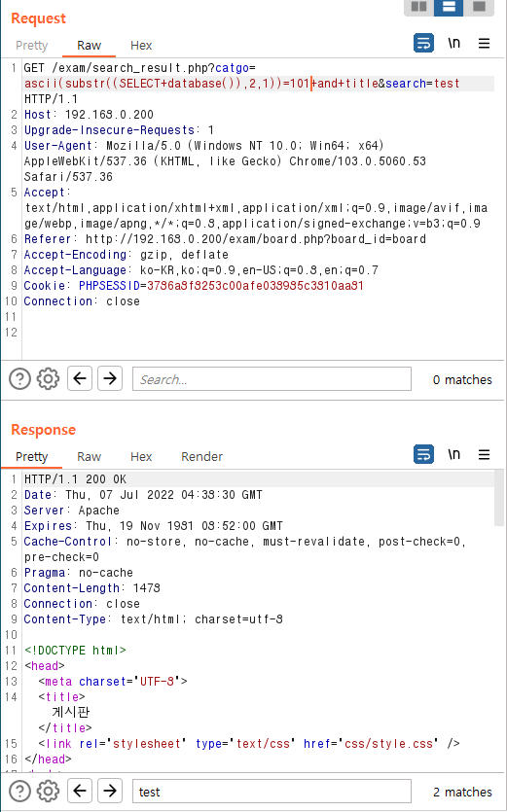Select the top-bottom split layout icon
The image size is (507, 812).
[449, 7]
